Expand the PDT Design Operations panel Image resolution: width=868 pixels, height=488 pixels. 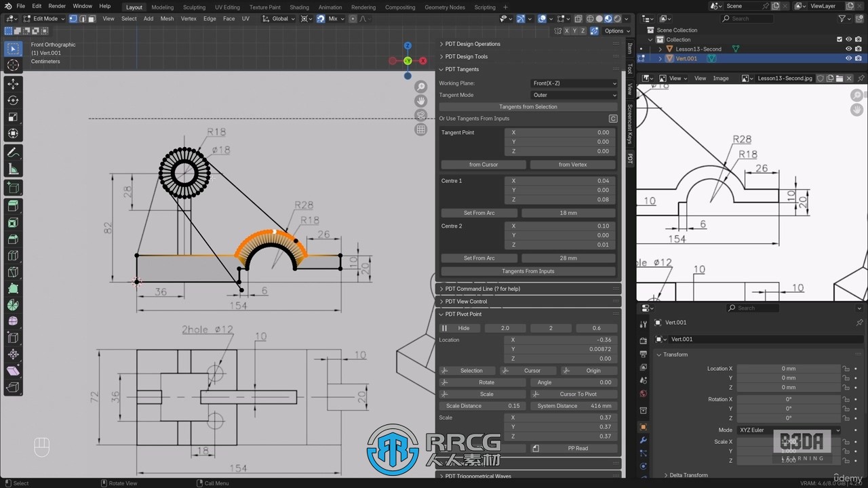pyautogui.click(x=472, y=44)
